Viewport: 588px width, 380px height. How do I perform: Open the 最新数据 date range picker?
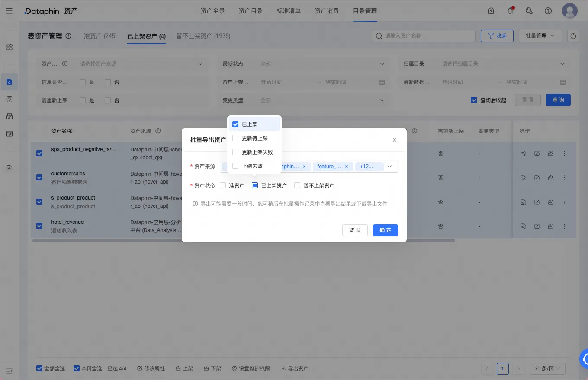pyautogui.click(x=504, y=82)
